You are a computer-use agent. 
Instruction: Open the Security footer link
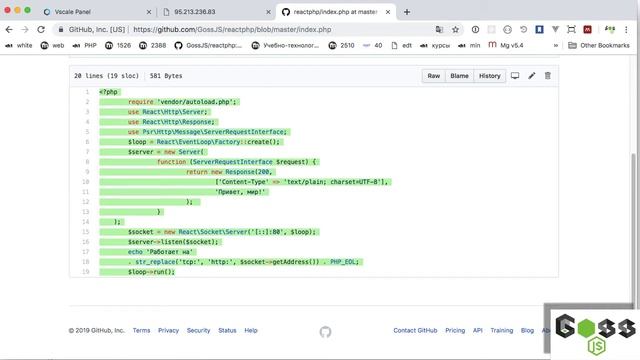click(198, 330)
